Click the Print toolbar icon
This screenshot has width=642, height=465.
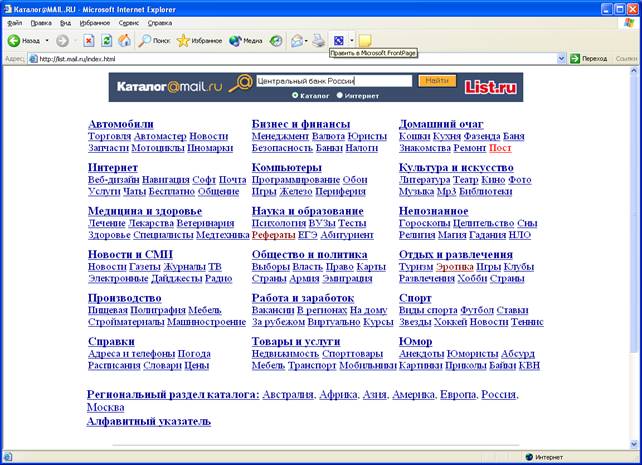click(x=319, y=41)
